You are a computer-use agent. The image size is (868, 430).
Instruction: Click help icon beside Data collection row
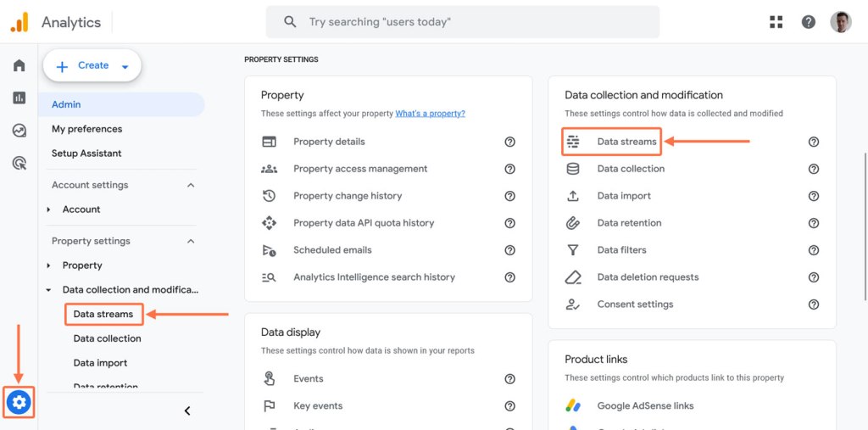point(813,169)
